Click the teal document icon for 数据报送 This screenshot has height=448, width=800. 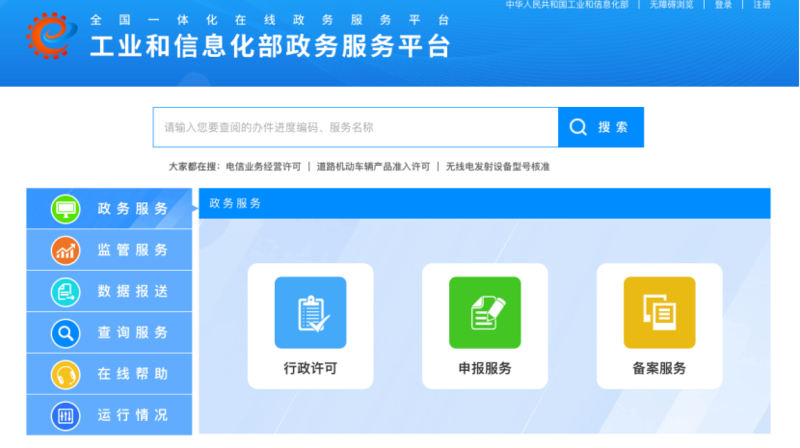[x=65, y=292]
